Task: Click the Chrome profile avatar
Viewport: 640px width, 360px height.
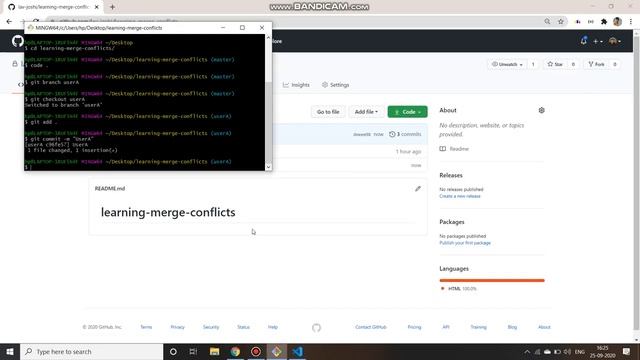Action: tap(617, 22)
